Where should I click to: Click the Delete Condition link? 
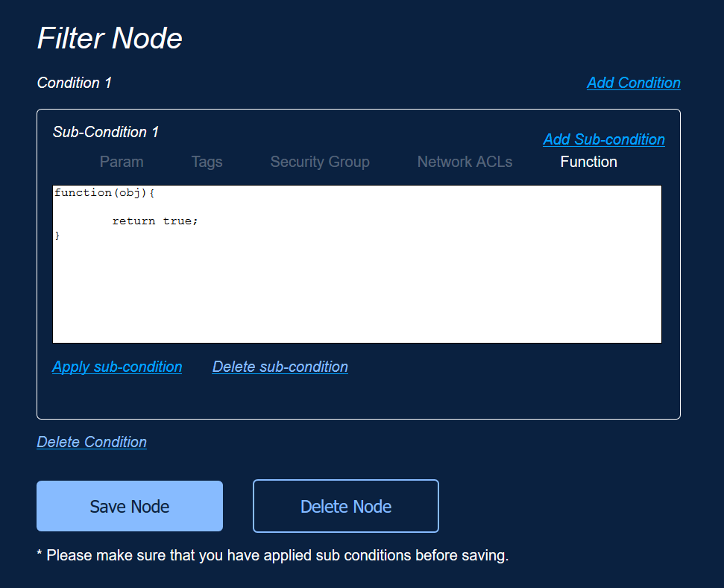[x=92, y=442]
